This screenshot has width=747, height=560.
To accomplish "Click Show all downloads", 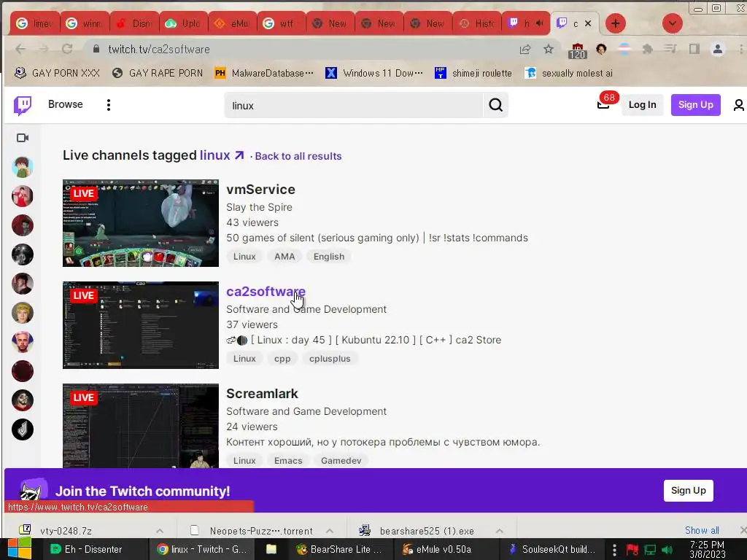I will point(702,530).
